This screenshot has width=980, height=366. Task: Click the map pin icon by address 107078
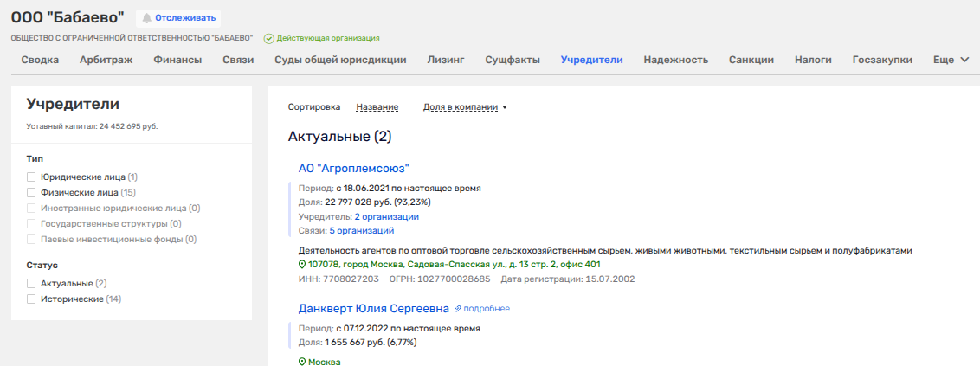click(x=302, y=265)
